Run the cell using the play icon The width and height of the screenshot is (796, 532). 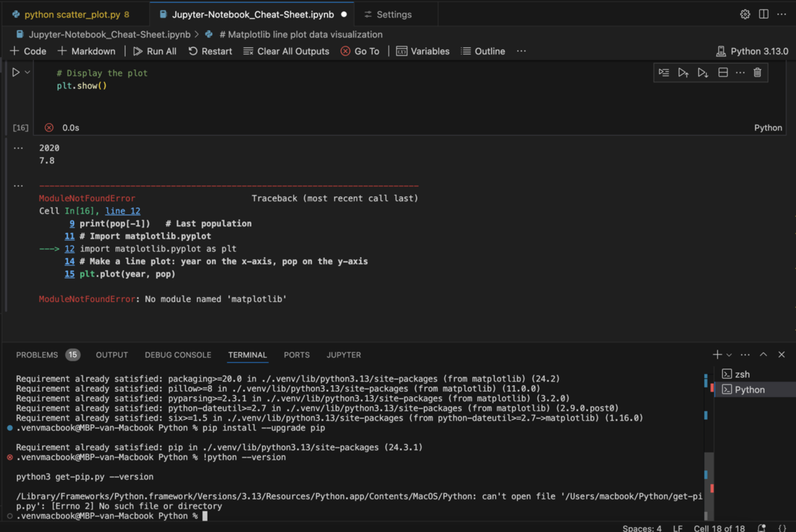[x=16, y=72]
